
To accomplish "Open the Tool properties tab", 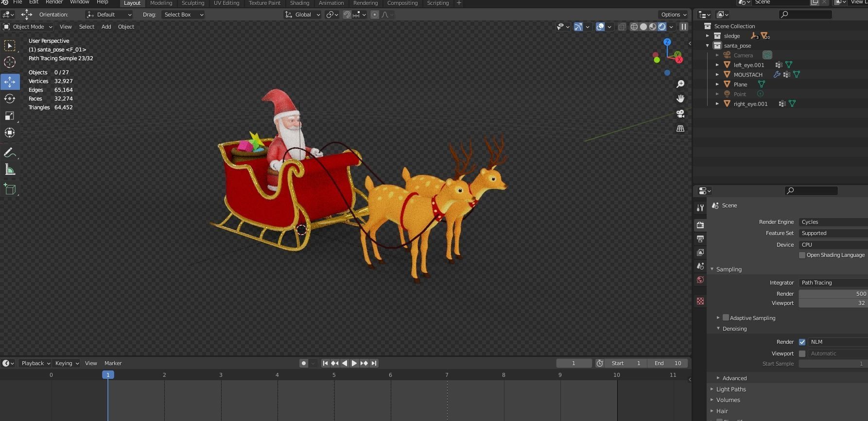I will [x=700, y=208].
